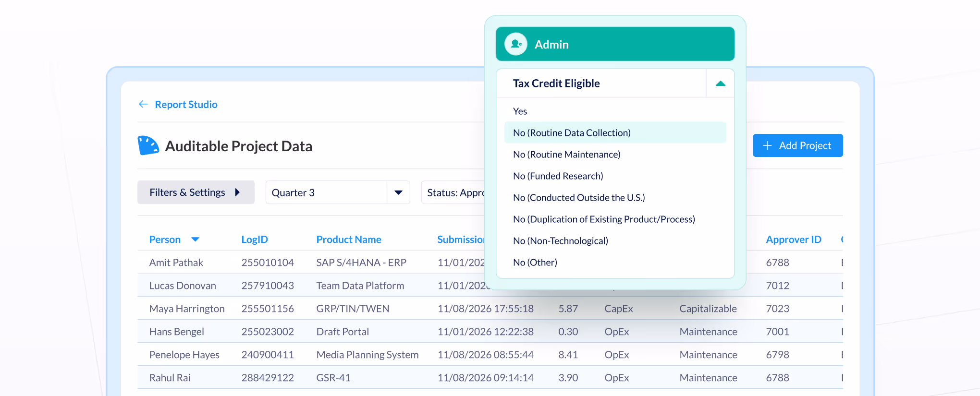The width and height of the screenshot is (980, 396).
Task: Click the 0.30 value
Action: (568, 332)
